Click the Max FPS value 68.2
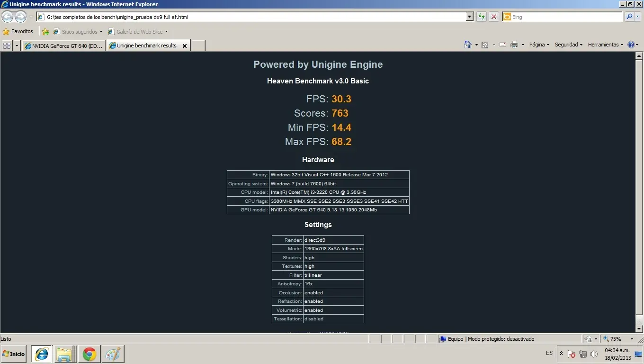 click(341, 142)
